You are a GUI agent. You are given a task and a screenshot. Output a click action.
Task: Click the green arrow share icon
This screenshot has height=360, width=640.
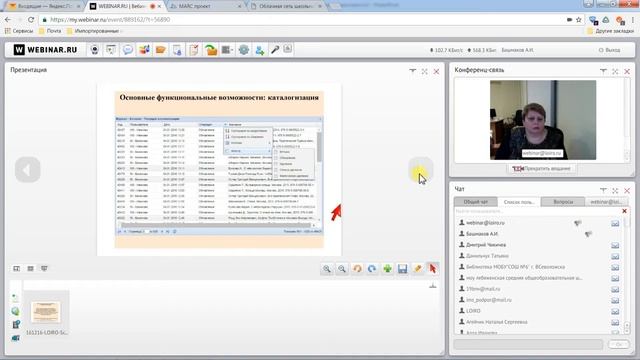[211, 50]
